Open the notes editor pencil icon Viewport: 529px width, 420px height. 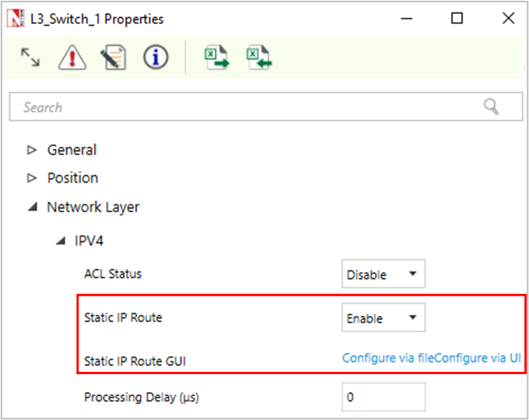click(114, 58)
